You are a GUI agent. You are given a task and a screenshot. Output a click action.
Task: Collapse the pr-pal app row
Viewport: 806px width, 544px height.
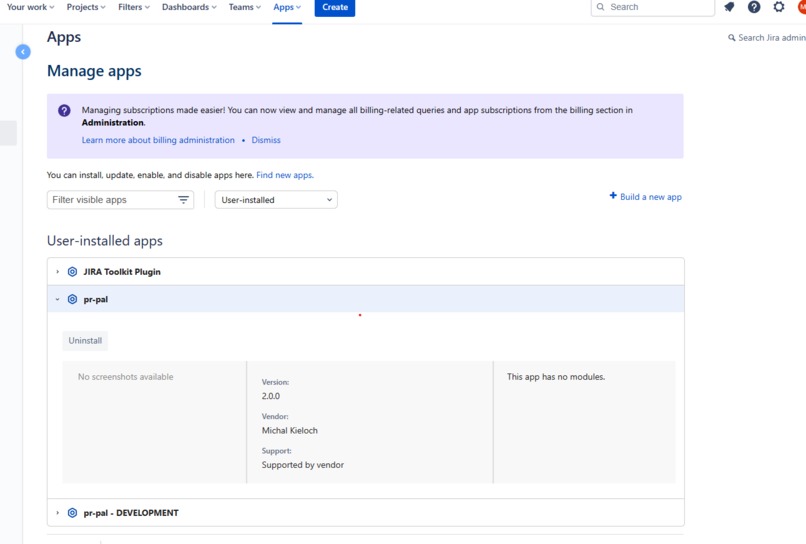coord(58,299)
